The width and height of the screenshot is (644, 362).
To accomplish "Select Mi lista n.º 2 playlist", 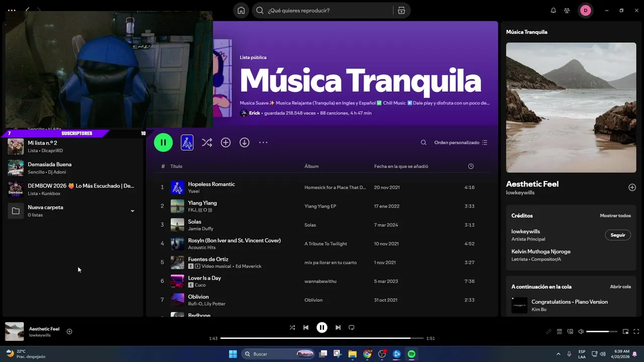I will 72,146.
